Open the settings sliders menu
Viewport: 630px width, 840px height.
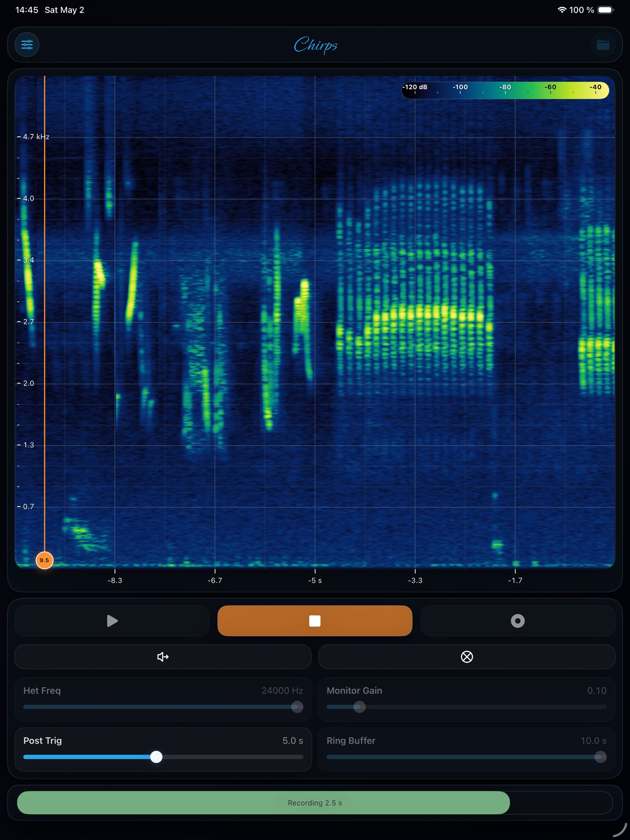click(27, 45)
